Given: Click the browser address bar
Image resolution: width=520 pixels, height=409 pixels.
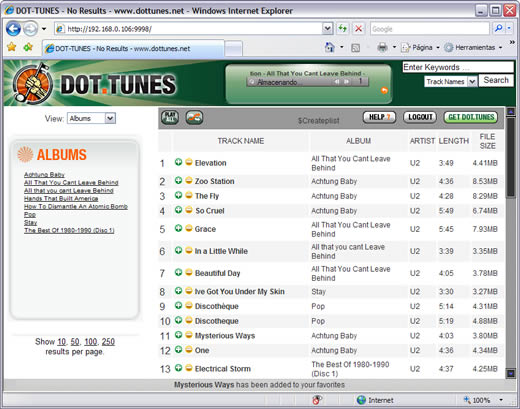Looking at the screenshot, I should pos(189,29).
